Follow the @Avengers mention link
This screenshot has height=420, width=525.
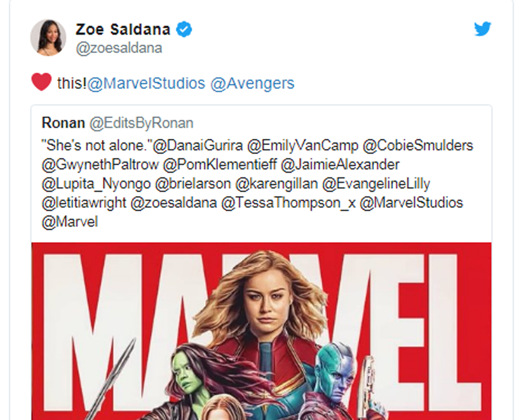(252, 83)
